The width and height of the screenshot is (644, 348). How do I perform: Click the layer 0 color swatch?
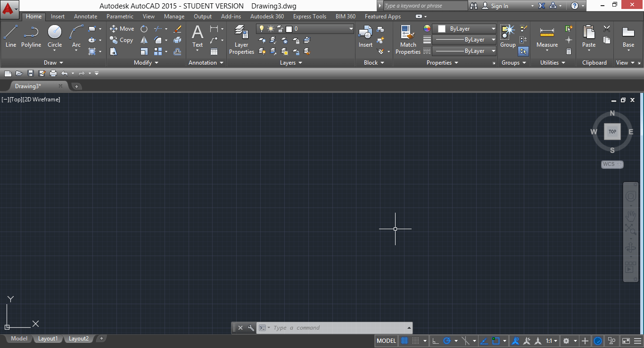click(289, 29)
